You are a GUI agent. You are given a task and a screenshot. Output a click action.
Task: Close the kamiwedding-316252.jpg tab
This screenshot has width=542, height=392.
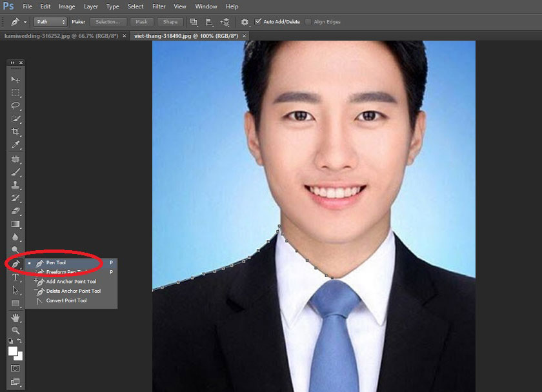tap(125, 35)
